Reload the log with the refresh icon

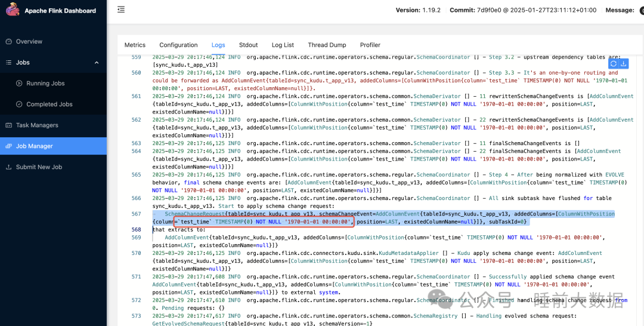tap(613, 64)
